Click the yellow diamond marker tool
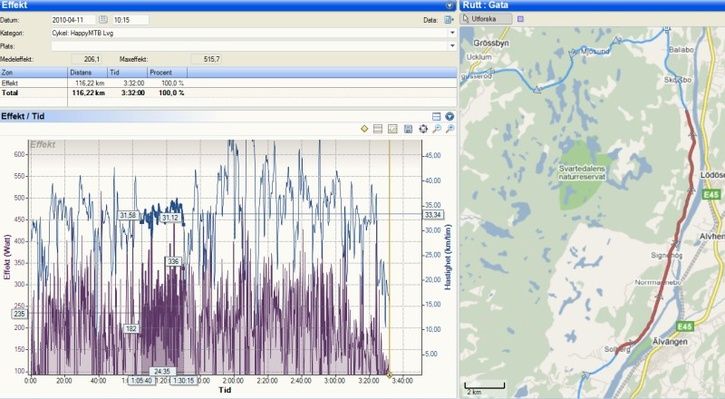The width and height of the screenshot is (725, 399). tap(364, 129)
